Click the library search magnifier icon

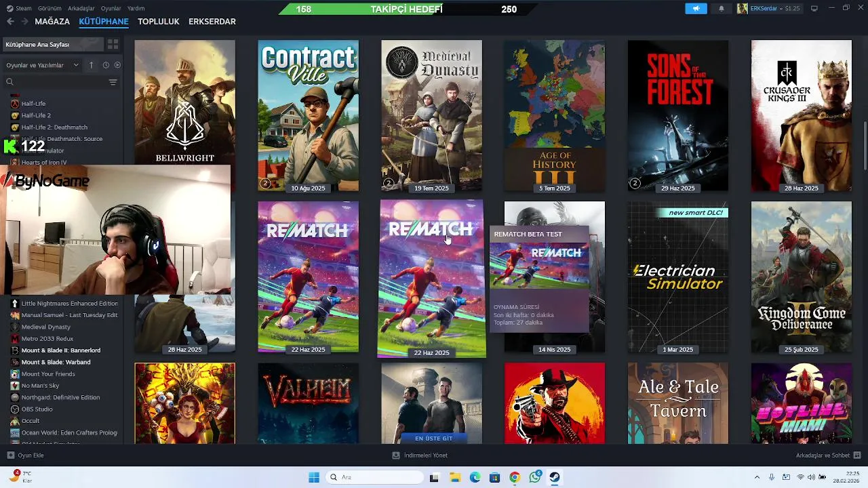9,82
